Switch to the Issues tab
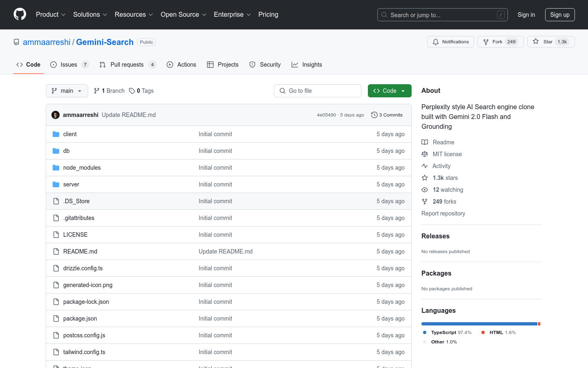This screenshot has width=588, height=368. [69, 65]
